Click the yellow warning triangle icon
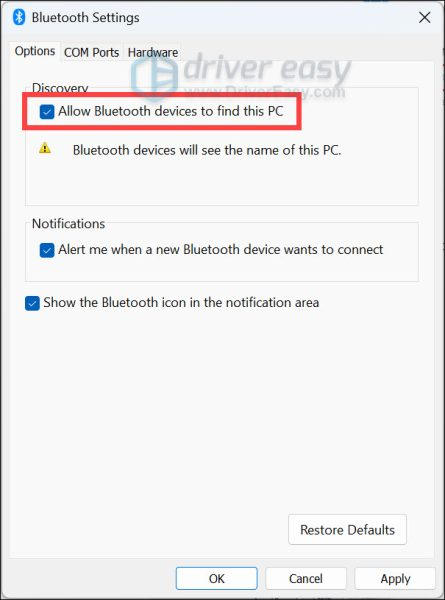The height and width of the screenshot is (600, 445). pyautogui.click(x=45, y=148)
